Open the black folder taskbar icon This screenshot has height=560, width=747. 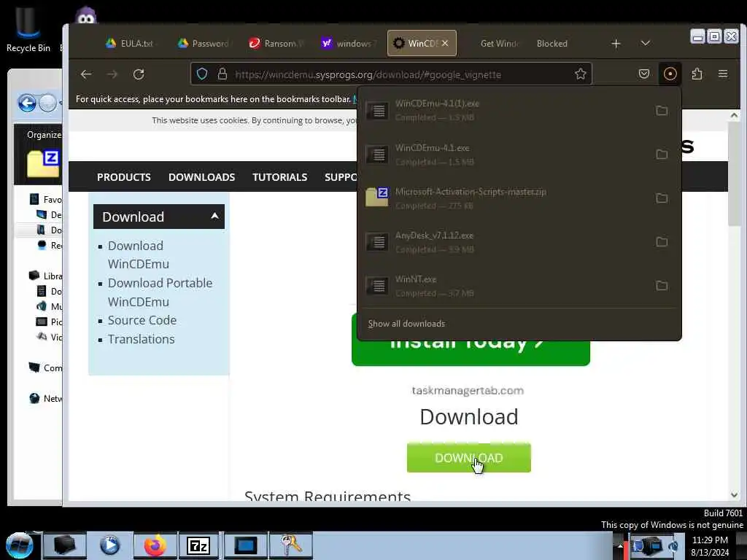(x=65, y=545)
